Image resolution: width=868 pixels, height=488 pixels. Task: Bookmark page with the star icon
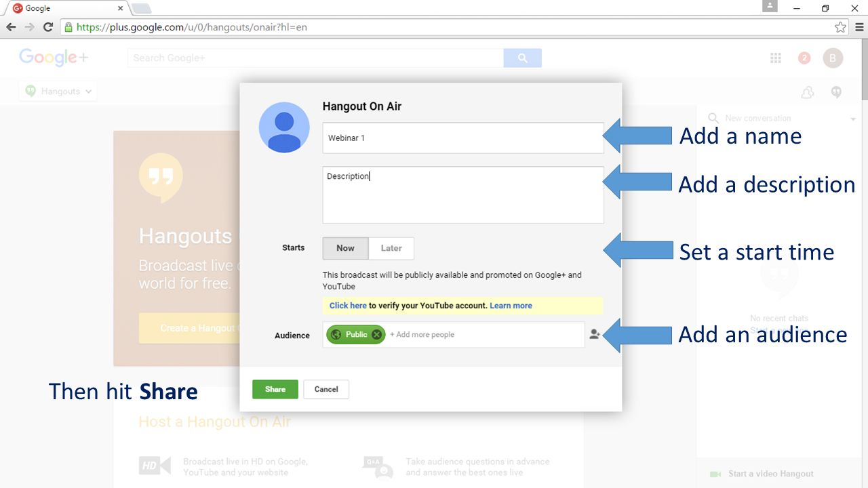[840, 27]
